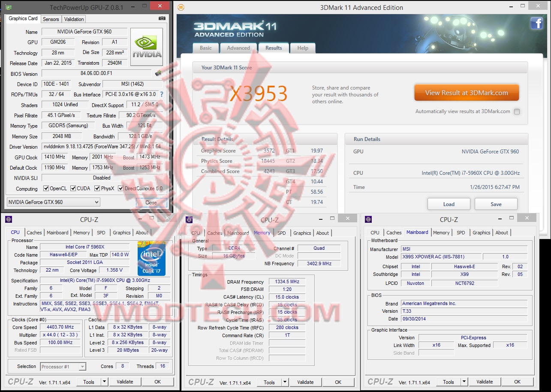Viewport: 551px width, 392px height.
Task: Click the Driver Version field in GPU-Z
Action: click(x=102, y=147)
